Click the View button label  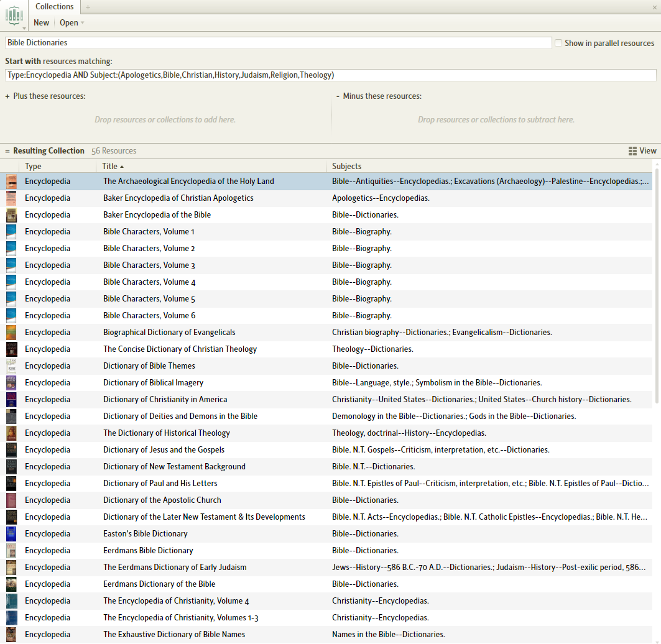coord(647,151)
